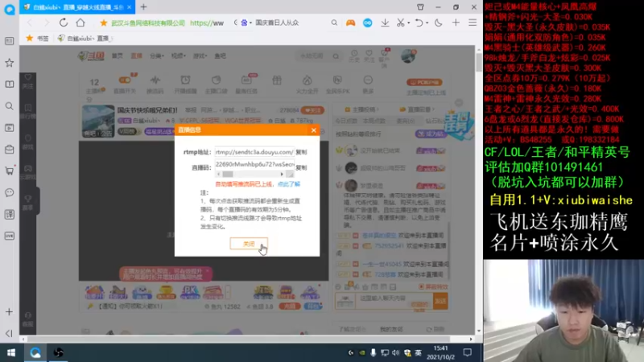Close the 直播信息 dialog with X
This screenshot has height=362, width=644.
(x=314, y=130)
